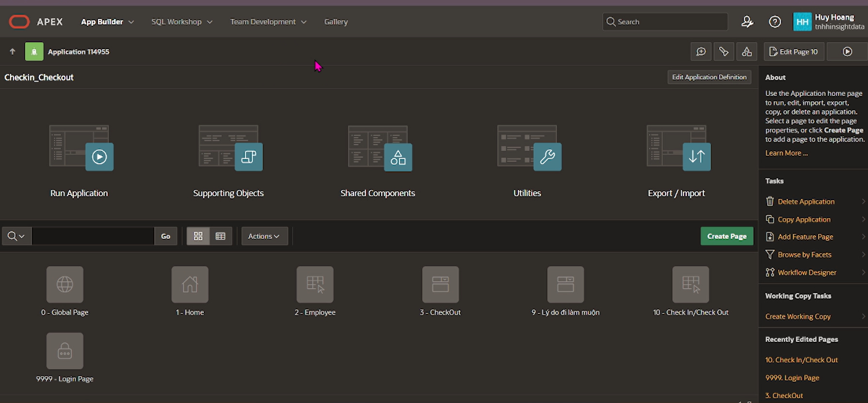Switch to report table view

pyautogui.click(x=220, y=236)
